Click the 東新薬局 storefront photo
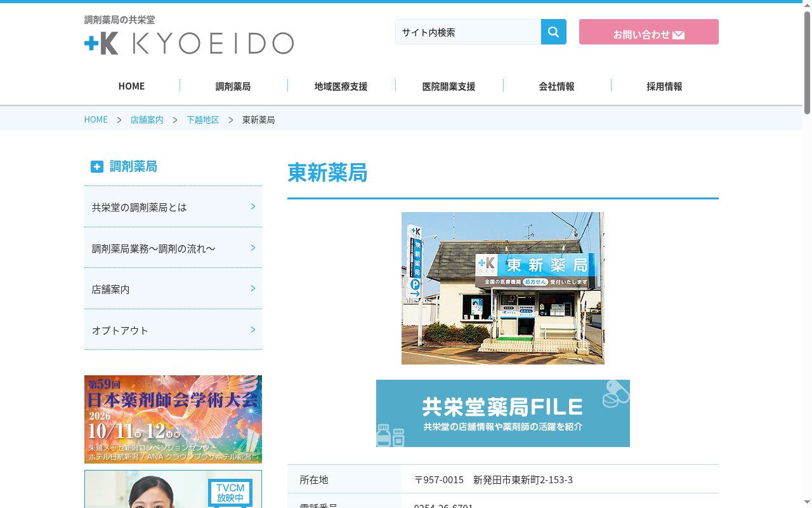This screenshot has height=508, width=812. (503, 288)
